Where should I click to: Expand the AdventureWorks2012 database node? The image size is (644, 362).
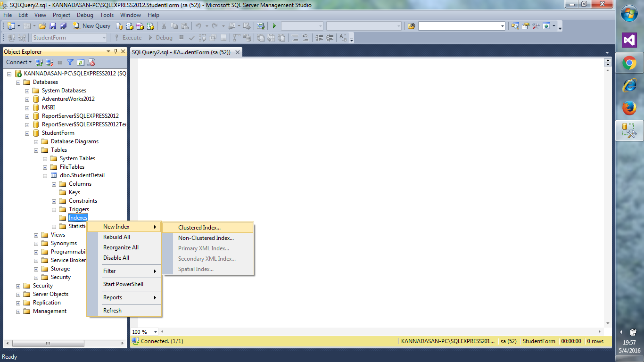tap(27, 99)
